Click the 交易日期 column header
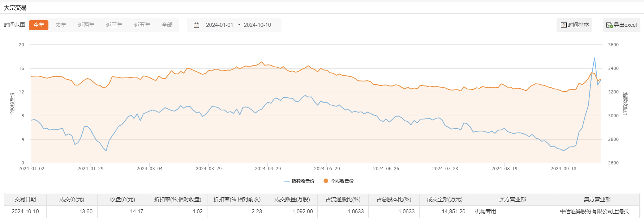Screen dimensions: 644x218 (x=25, y=200)
